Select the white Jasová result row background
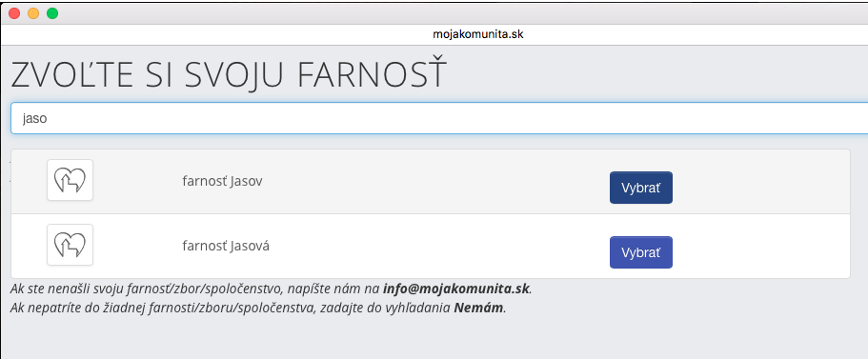The image size is (868, 359). (x=431, y=246)
